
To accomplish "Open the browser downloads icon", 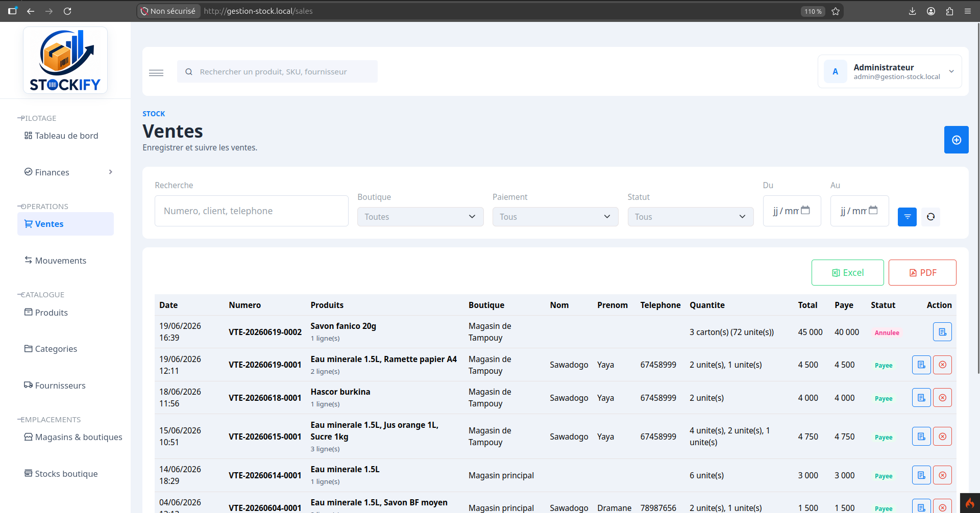I will (x=912, y=11).
